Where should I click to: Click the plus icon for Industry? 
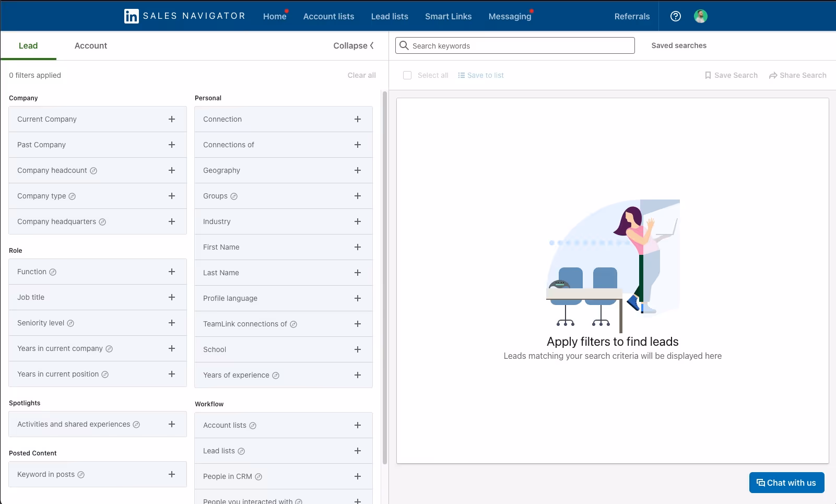(358, 221)
